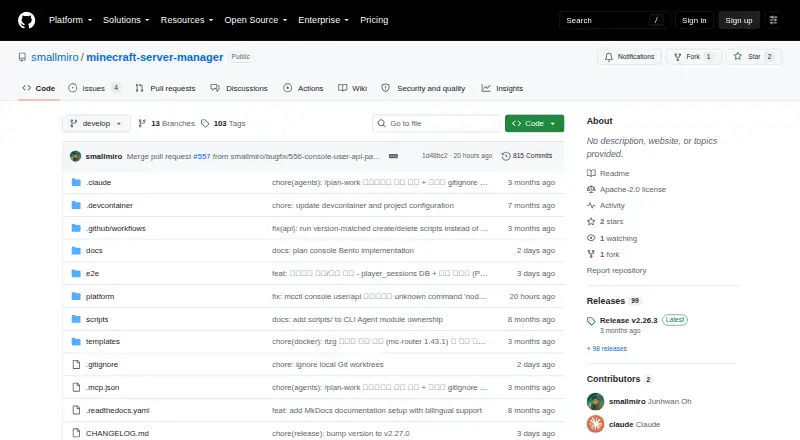This screenshot has height=440, width=800.
Task: Click the claude contributor avatar
Action: (x=595, y=424)
